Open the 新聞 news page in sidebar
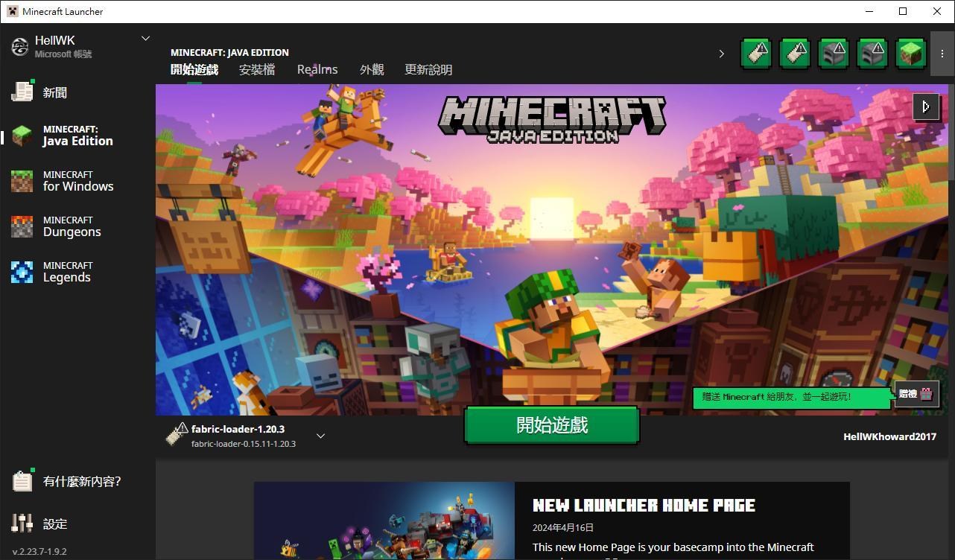This screenshot has width=955, height=560. pos(54,92)
